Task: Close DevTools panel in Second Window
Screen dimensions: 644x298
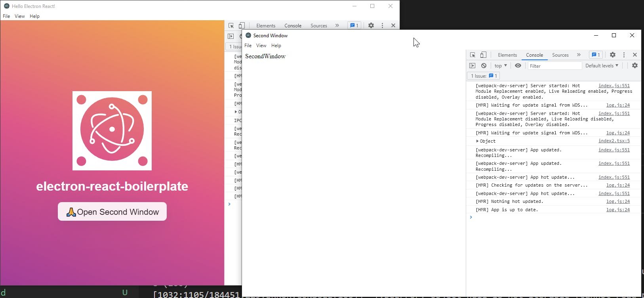Action: click(x=635, y=55)
